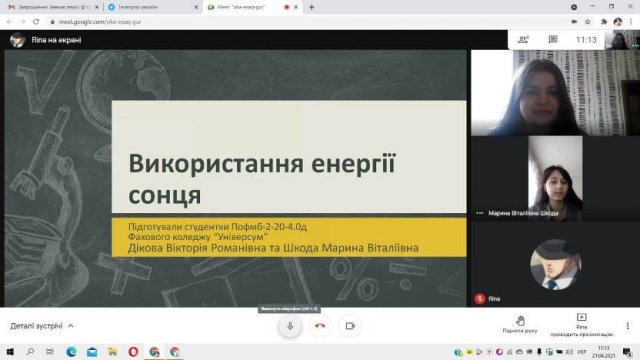Turn off the camera in Meet
This screenshot has width=640, height=360.
coord(350,326)
